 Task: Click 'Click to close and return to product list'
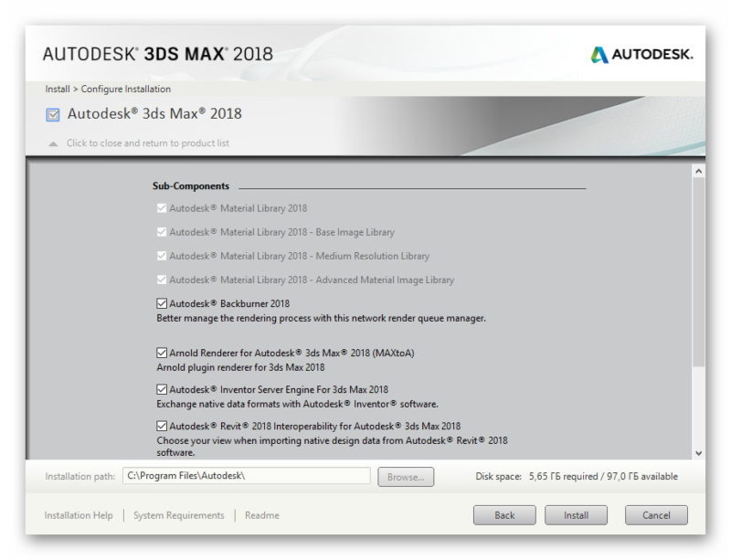click(x=148, y=143)
